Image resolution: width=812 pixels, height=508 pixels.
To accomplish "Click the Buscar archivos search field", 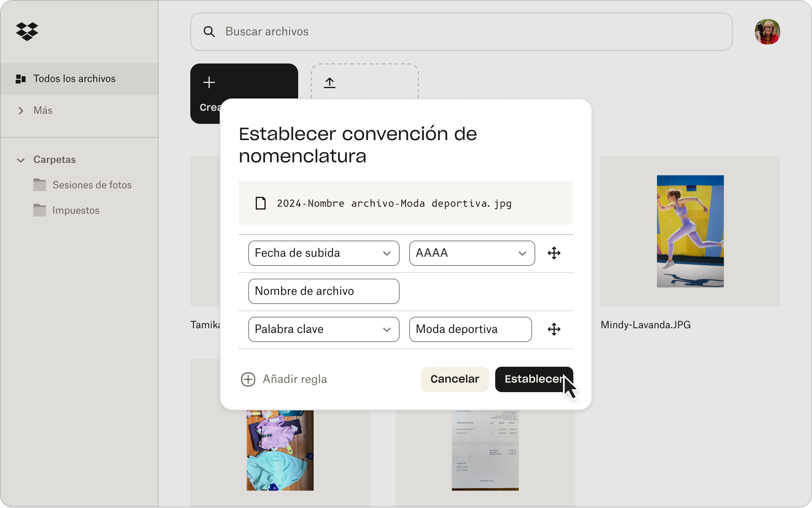I will click(461, 32).
